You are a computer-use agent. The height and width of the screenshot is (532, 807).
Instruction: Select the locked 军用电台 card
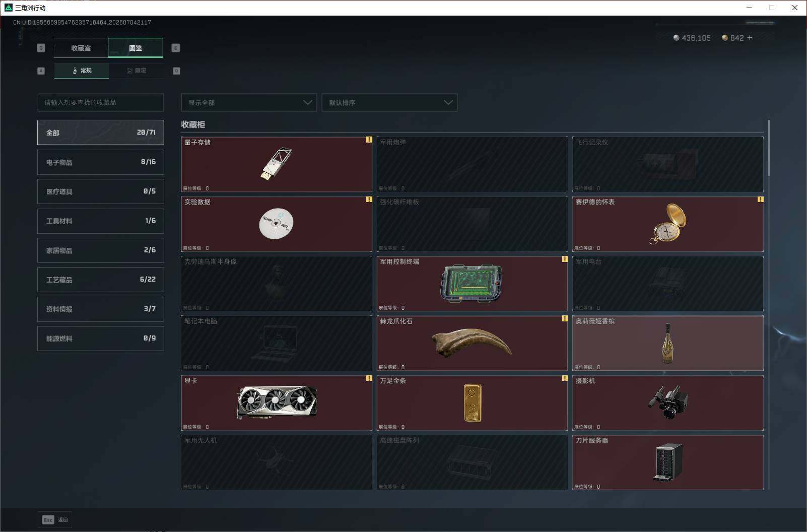tap(668, 284)
